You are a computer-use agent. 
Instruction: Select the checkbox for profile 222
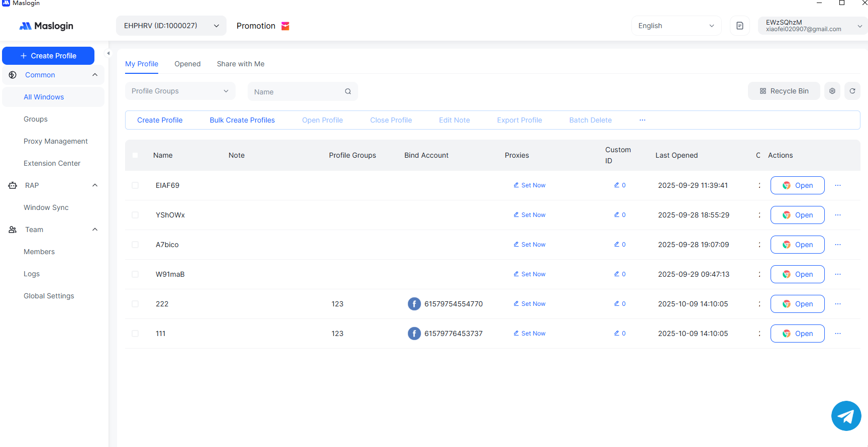pyautogui.click(x=135, y=304)
